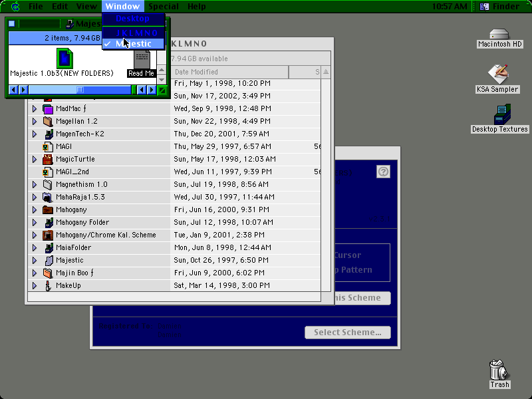
Task: Expand the MagenTech-K2 disclosure triangle
Action: click(x=35, y=134)
